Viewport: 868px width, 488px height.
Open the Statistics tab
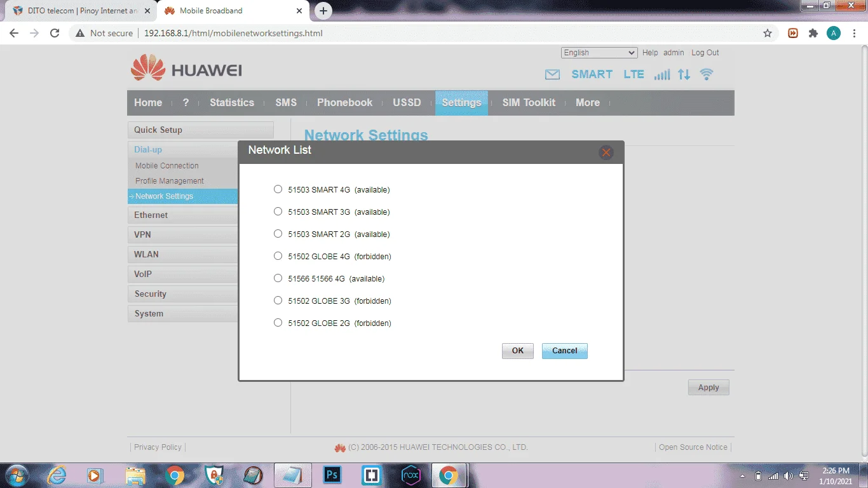click(232, 103)
